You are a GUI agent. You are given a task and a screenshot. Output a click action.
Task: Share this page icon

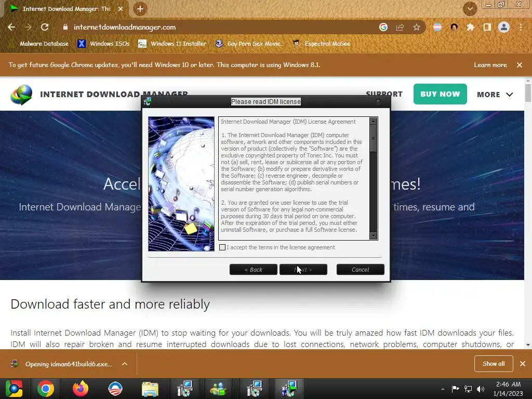[x=400, y=27]
